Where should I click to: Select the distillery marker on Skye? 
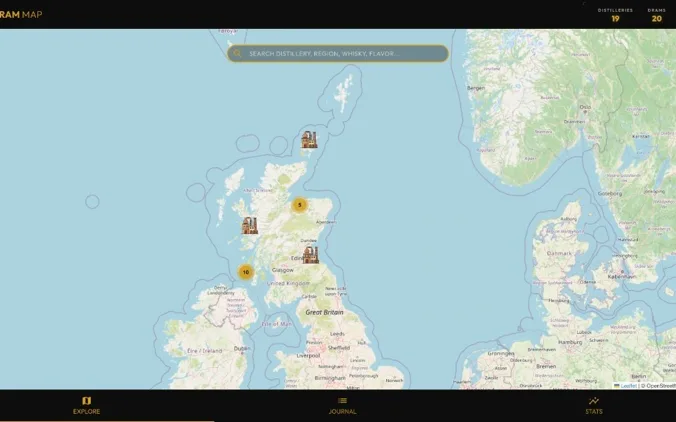point(250,225)
